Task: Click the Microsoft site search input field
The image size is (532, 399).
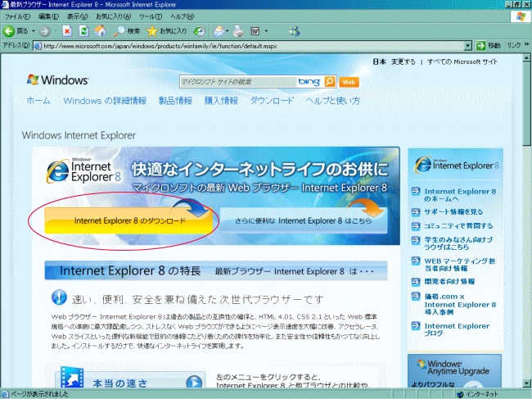Action: tap(237, 82)
